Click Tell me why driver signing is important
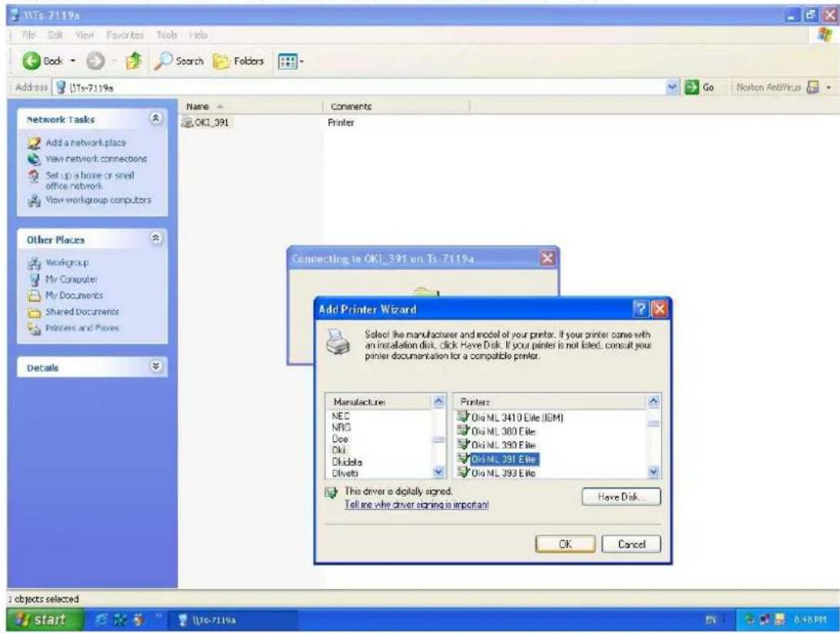 coord(416,505)
